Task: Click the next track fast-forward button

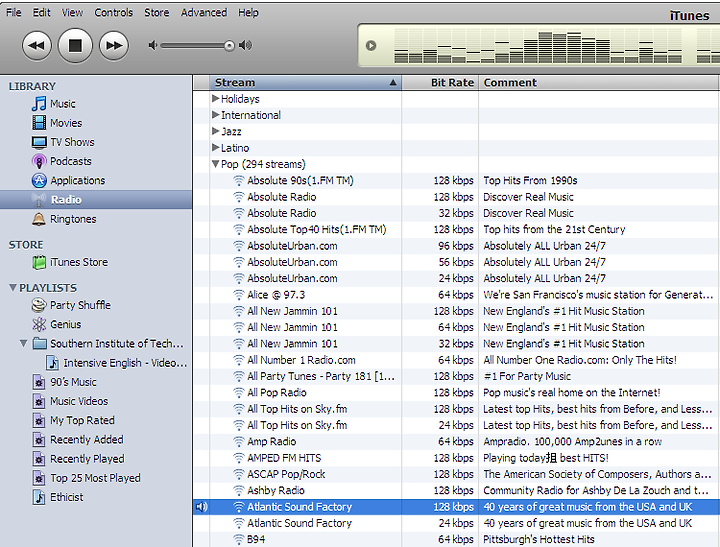Action: tap(114, 45)
